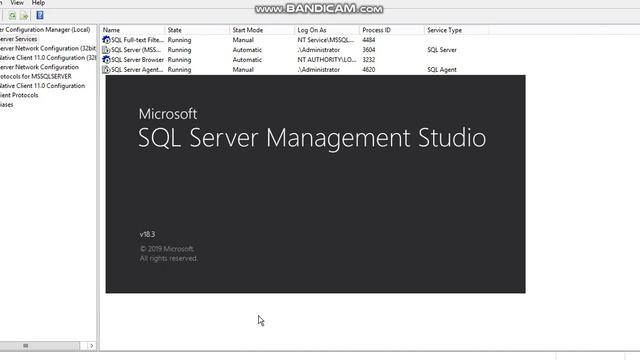Open the Help menu
The height and width of the screenshot is (360, 640).
coord(38,3)
